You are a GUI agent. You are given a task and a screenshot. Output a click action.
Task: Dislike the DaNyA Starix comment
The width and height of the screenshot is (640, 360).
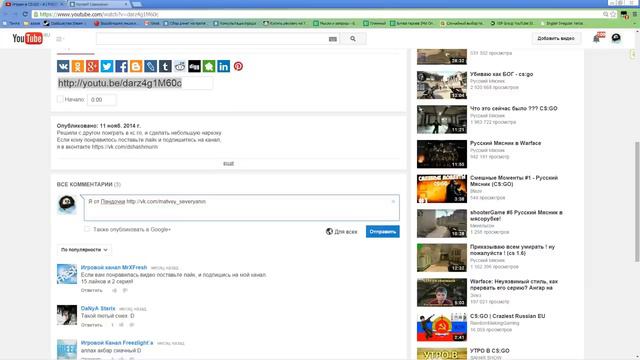point(131,325)
